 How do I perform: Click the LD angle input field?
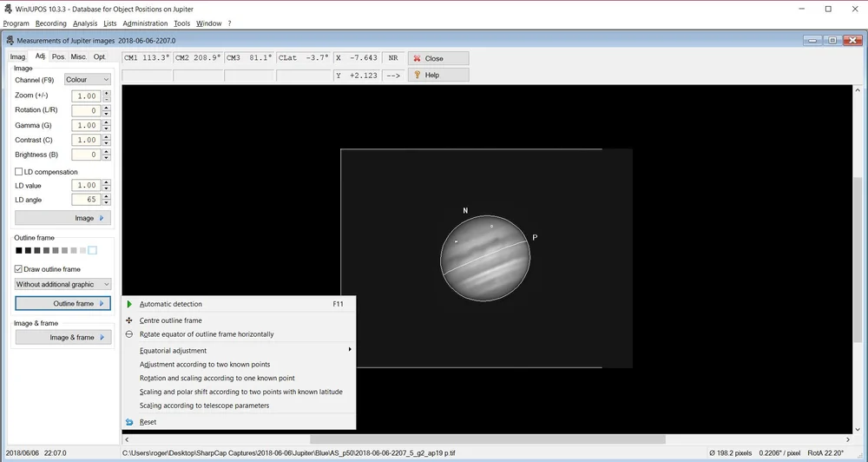[86, 200]
